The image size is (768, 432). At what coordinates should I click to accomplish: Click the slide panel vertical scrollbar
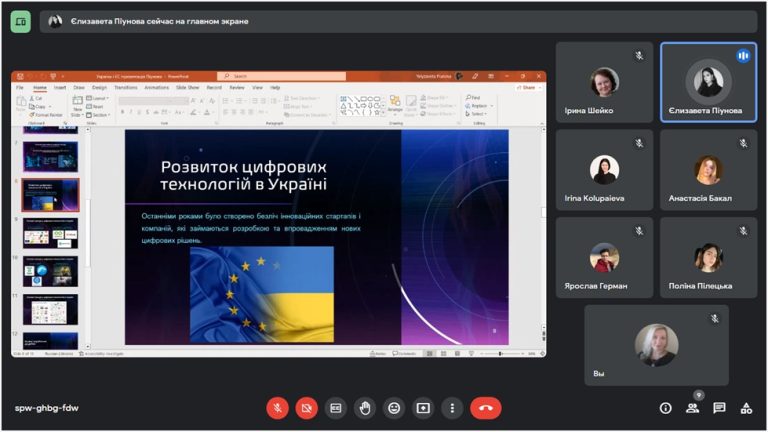[x=88, y=235]
